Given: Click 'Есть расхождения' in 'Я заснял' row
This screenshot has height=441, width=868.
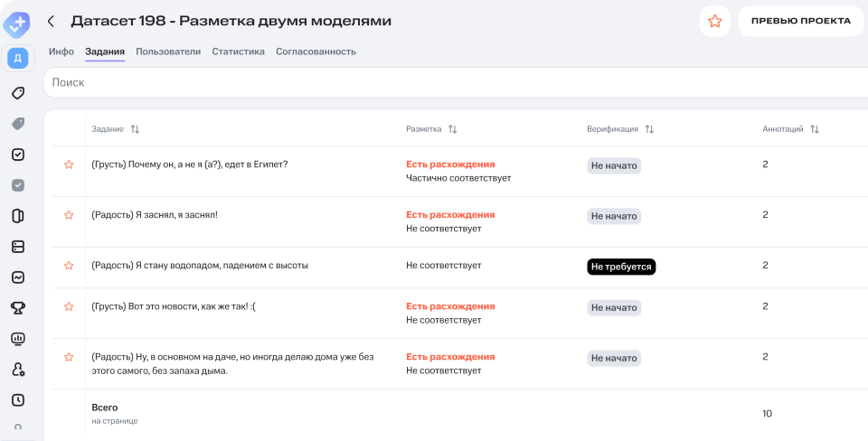Looking at the screenshot, I should click(450, 215).
